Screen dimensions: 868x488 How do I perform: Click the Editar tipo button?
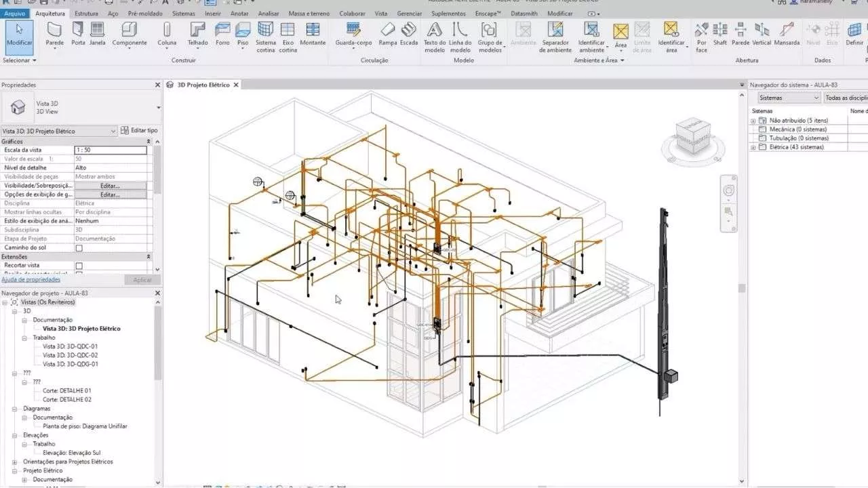coord(139,130)
